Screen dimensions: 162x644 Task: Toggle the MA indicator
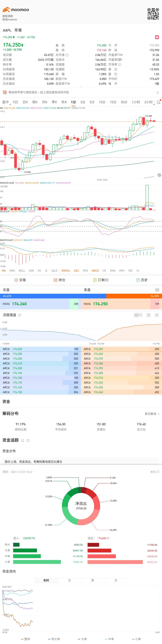[x=4, y=271]
